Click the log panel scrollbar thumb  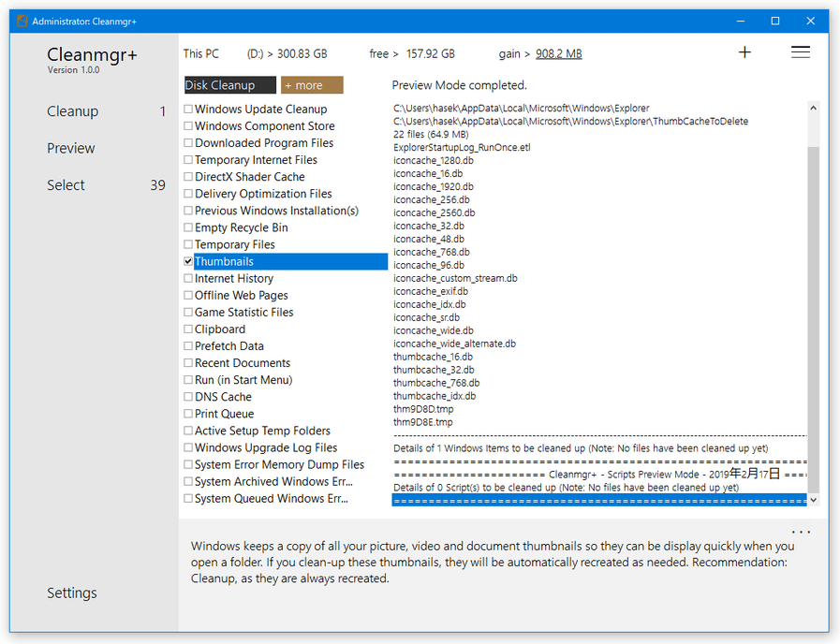pos(813,318)
